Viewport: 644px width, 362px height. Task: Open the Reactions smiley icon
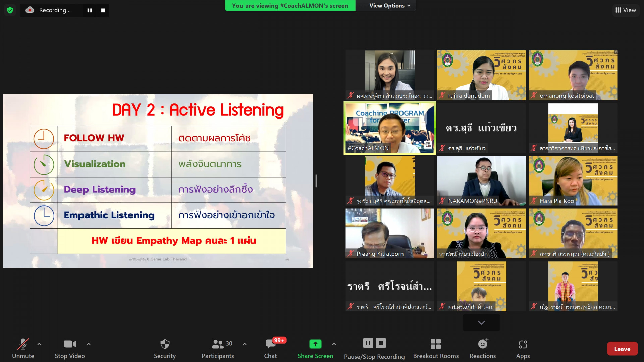pyautogui.click(x=482, y=344)
